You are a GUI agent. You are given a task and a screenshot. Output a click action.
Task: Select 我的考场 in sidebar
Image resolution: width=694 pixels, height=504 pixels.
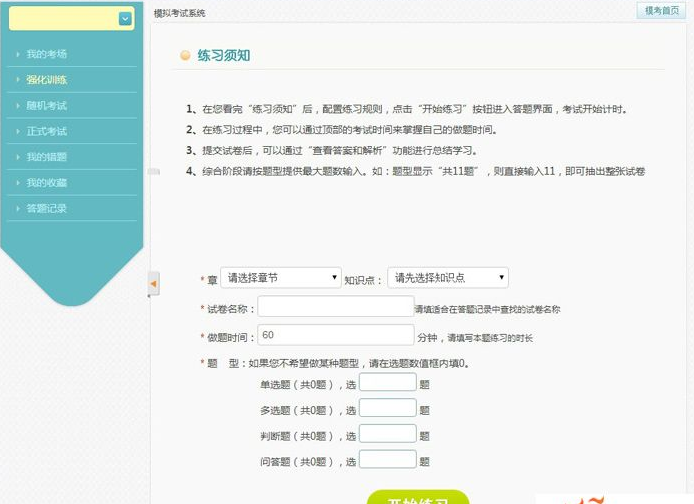[46, 54]
